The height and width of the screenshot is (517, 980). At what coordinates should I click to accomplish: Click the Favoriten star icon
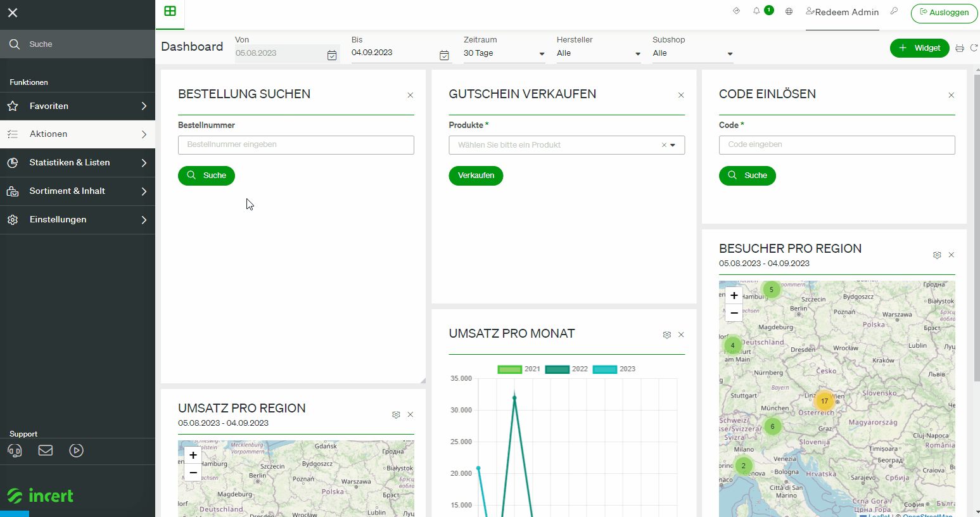click(13, 106)
